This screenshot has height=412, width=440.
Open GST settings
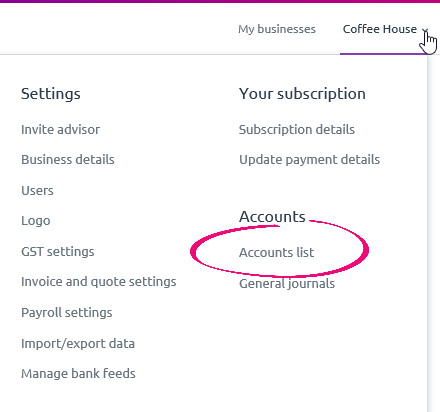click(x=58, y=251)
